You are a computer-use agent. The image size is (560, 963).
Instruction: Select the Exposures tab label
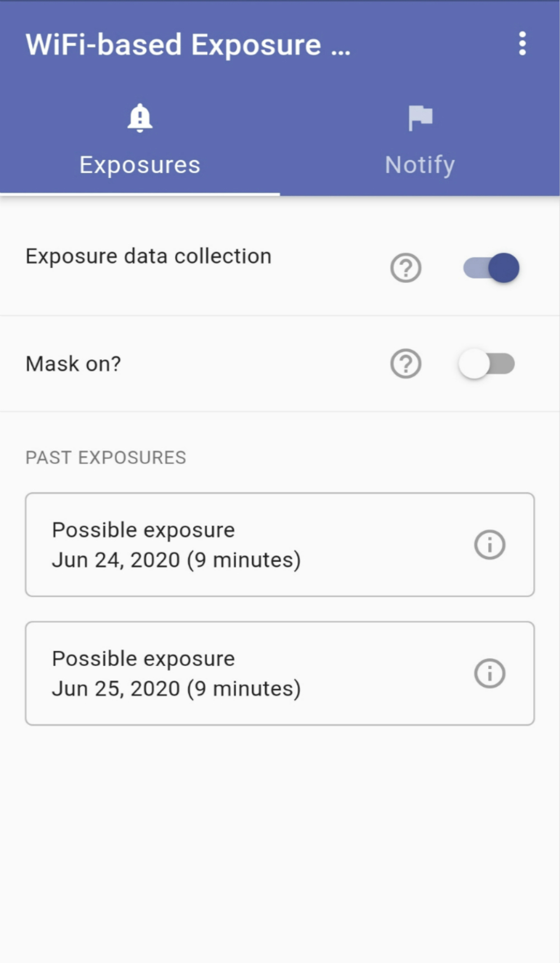(139, 165)
